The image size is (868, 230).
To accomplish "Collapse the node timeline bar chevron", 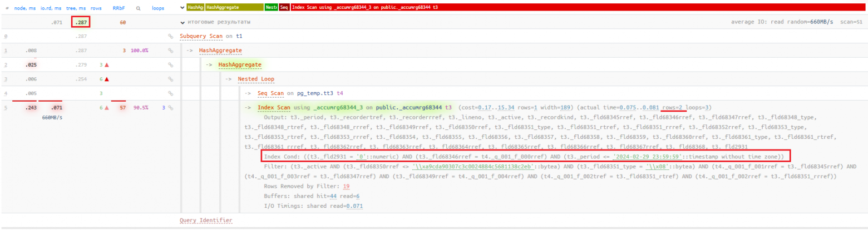I will click(x=183, y=8).
